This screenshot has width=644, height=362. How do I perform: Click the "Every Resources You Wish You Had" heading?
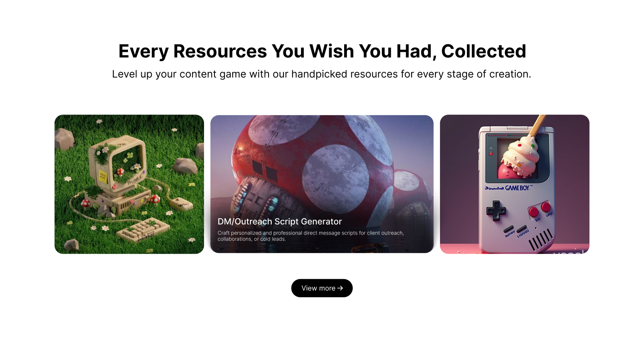pos(322,51)
